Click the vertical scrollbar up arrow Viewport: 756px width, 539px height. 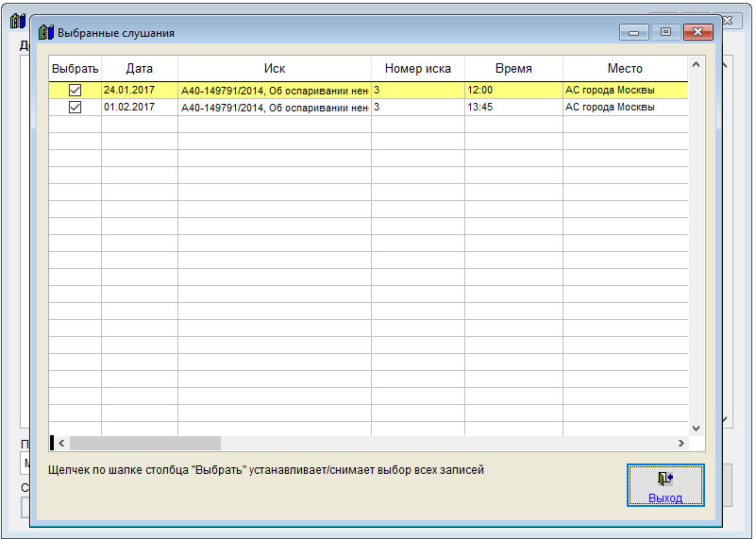pyautogui.click(x=696, y=64)
